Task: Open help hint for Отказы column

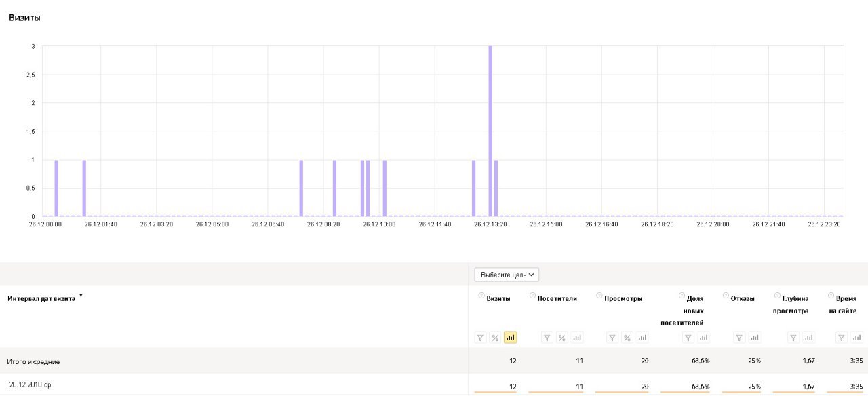Action: click(x=726, y=296)
